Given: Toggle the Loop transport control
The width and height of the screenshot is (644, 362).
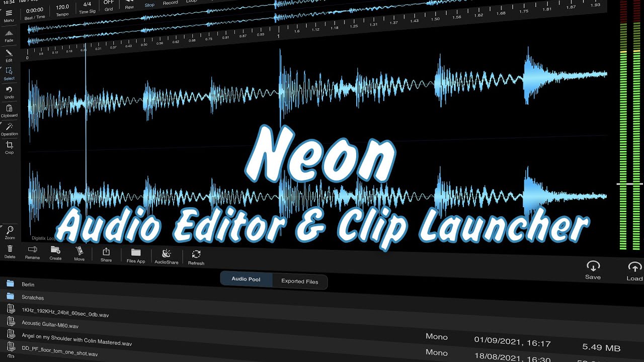Looking at the screenshot, I should pos(191,2).
